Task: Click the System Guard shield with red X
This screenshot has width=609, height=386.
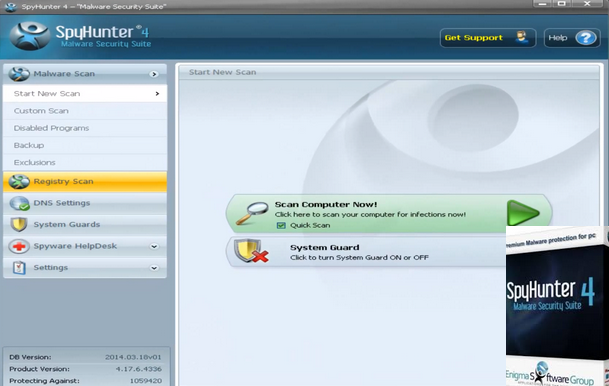Action: (x=251, y=251)
